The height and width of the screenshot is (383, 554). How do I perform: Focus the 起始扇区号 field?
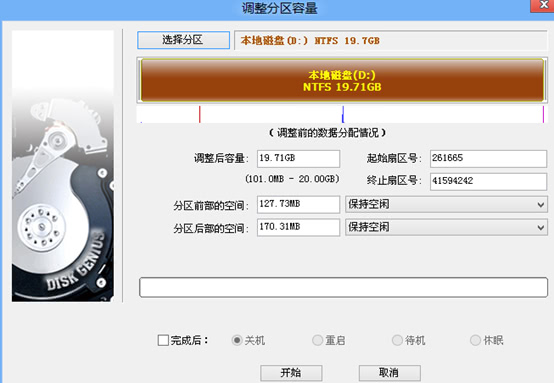click(x=488, y=159)
